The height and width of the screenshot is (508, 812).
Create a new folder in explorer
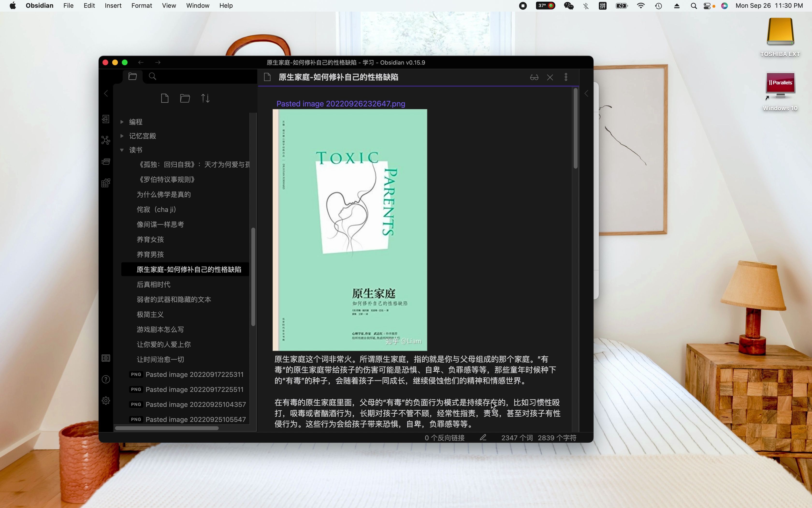185,98
